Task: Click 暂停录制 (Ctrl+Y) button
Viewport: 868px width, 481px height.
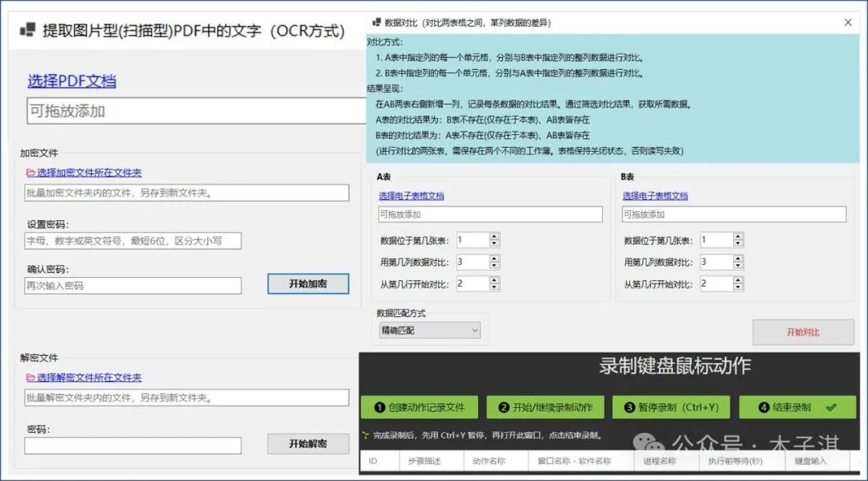Action: (674, 407)
